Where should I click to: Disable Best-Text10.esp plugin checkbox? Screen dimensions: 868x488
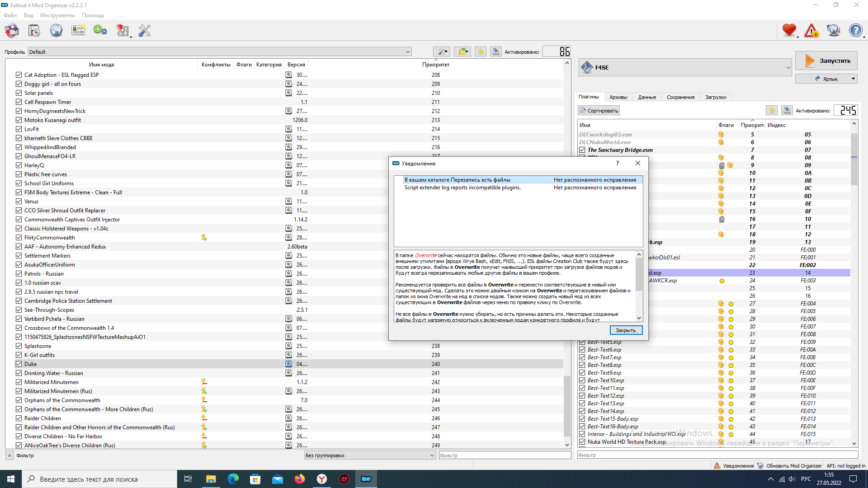(582, 380)
